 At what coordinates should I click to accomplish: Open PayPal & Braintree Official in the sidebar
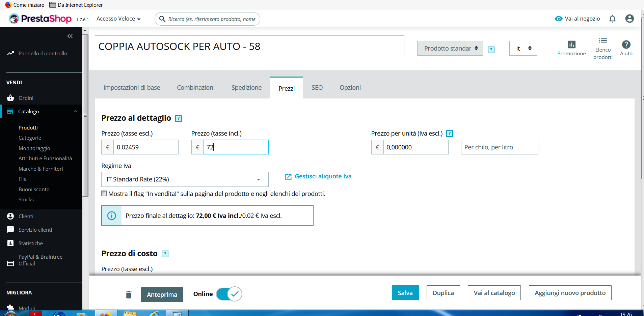[41, 260]
